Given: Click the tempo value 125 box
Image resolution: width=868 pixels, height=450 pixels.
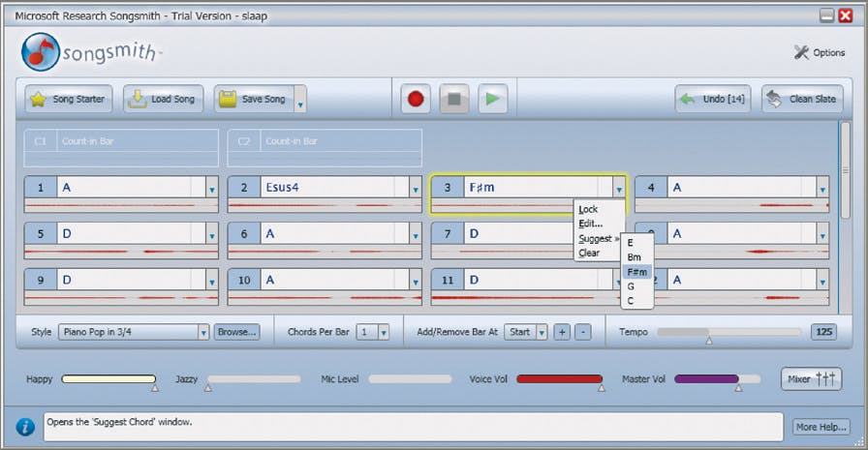Looking at the screenshot, I should 823,332.
